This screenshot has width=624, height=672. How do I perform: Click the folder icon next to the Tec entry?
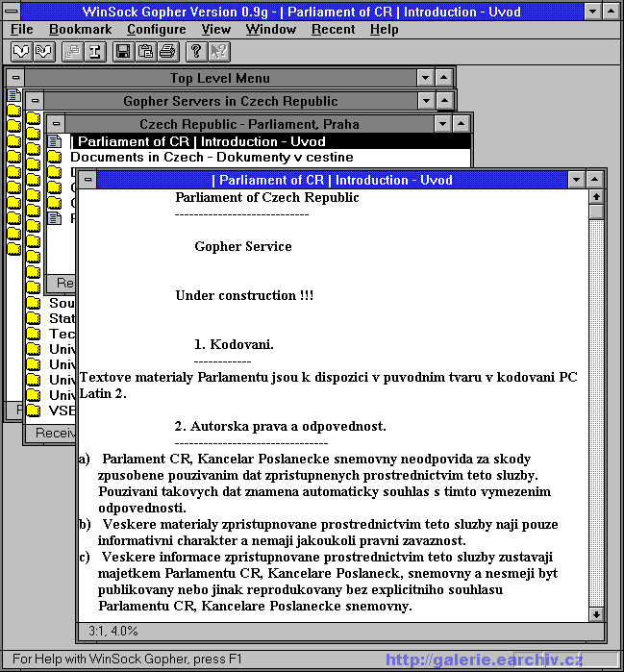(x=34, y=334)
